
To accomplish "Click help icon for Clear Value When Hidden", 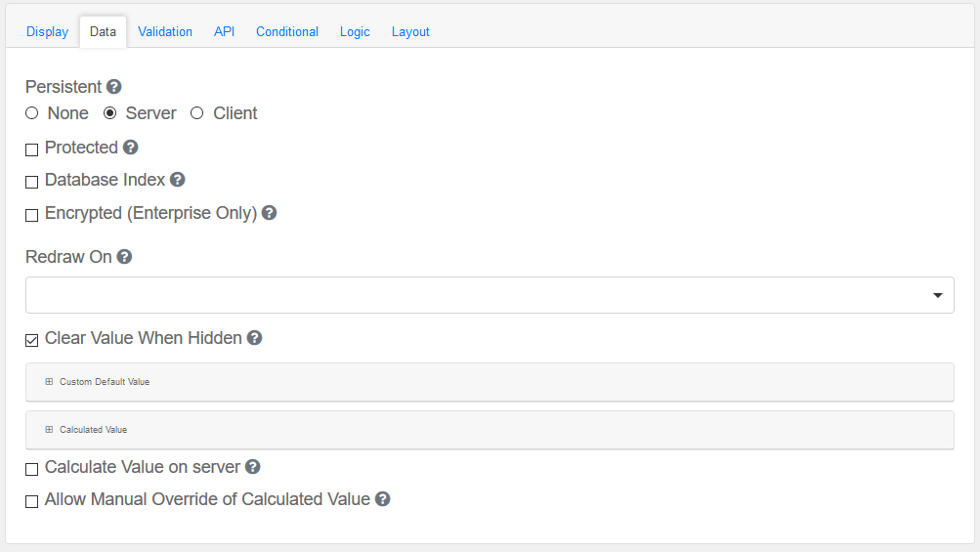I will point(254,338).
